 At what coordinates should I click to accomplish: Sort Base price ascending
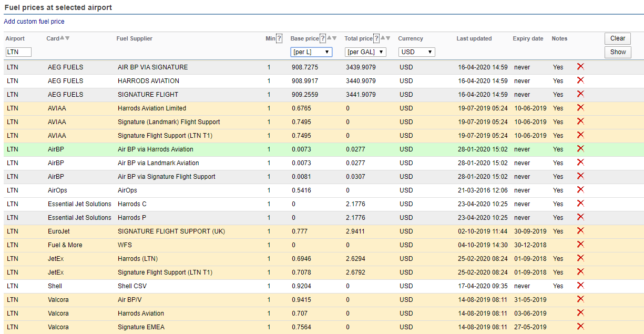(329, 38)
